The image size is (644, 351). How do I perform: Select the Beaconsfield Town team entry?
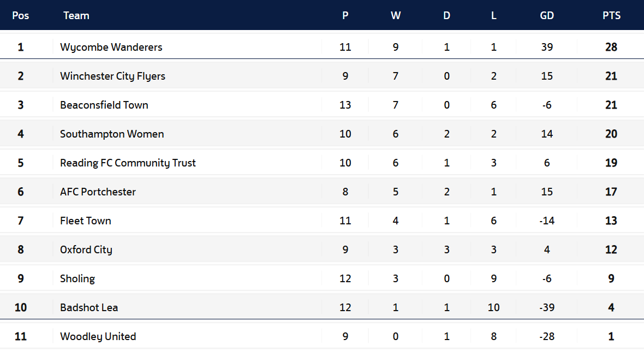[104, 105]
